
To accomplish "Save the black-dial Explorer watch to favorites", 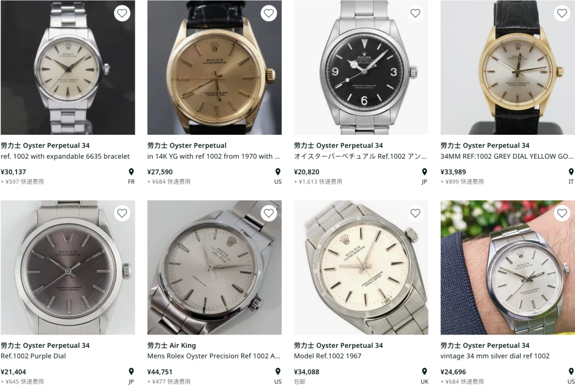I will point(415,13).
